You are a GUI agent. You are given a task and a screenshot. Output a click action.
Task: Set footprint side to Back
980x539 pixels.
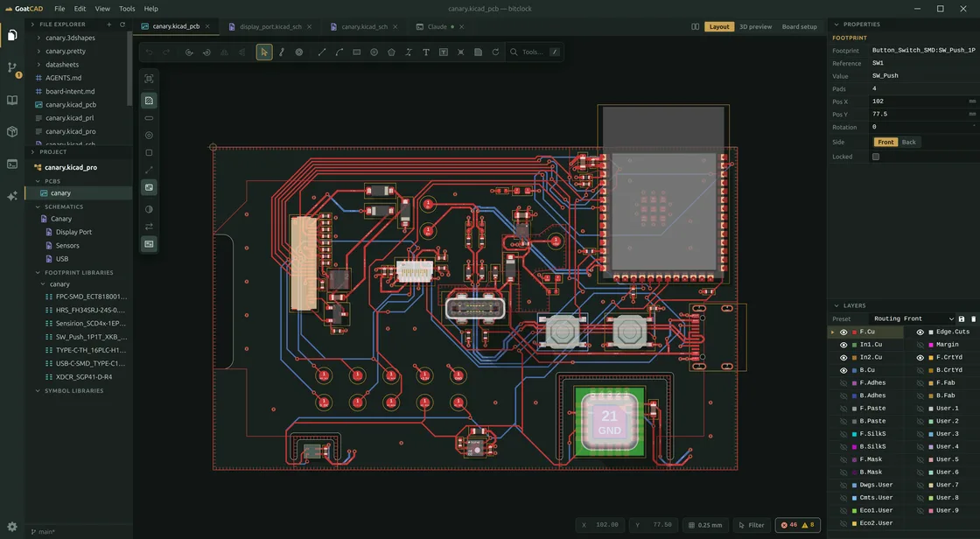tap(909, 142)
